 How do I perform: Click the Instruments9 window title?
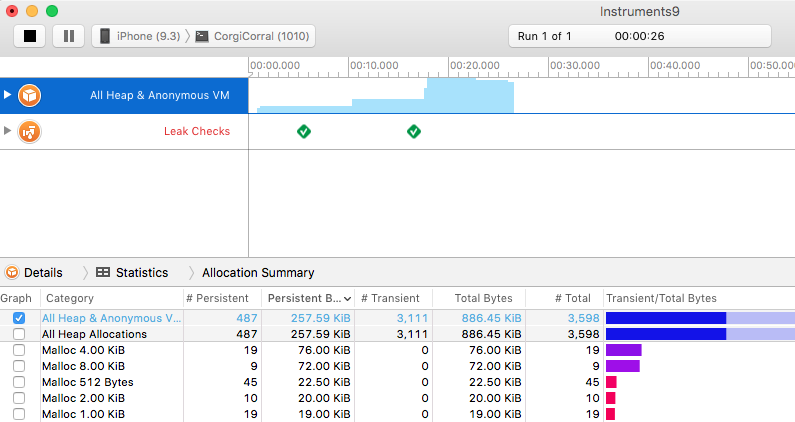pyautogui.click(x=639, y=12)
